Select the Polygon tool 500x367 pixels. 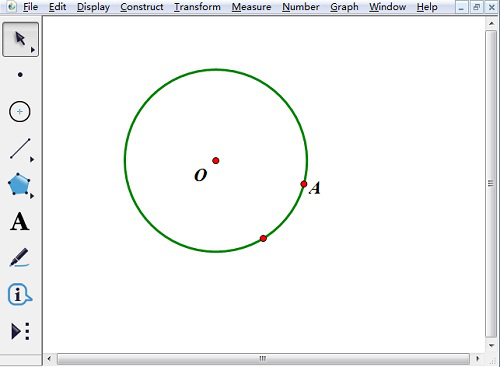pyautogui.click(x=19, y=184)
